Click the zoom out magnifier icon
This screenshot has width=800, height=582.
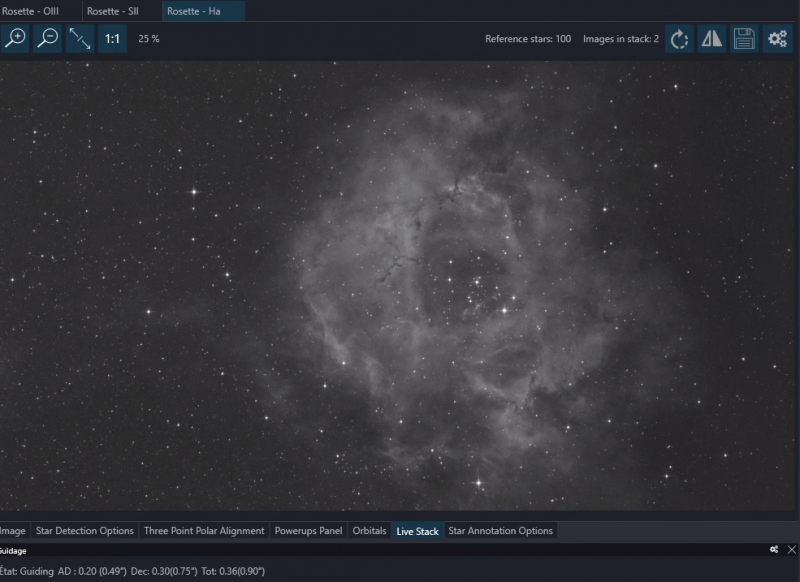tap(47, 38)
